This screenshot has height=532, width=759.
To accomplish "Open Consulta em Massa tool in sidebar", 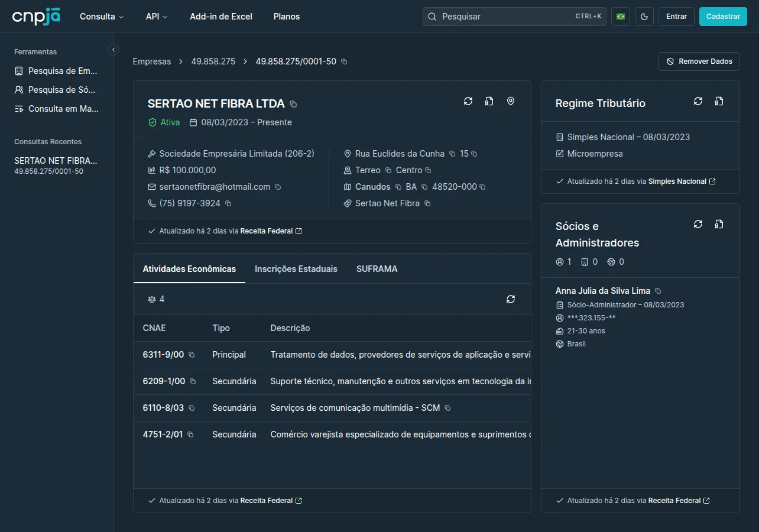I will pos(57,109).
